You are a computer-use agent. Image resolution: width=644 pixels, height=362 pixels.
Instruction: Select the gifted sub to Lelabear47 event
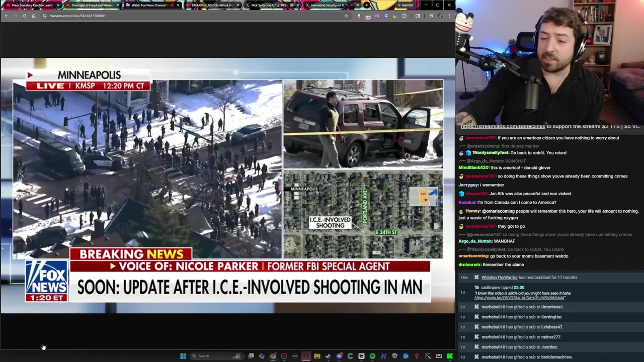(x=549, y=327)
